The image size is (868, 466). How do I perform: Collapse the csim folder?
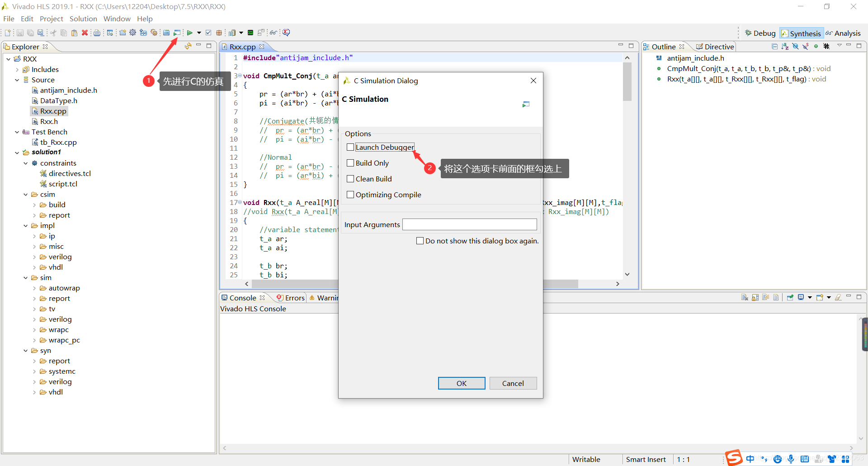[26, 195]
